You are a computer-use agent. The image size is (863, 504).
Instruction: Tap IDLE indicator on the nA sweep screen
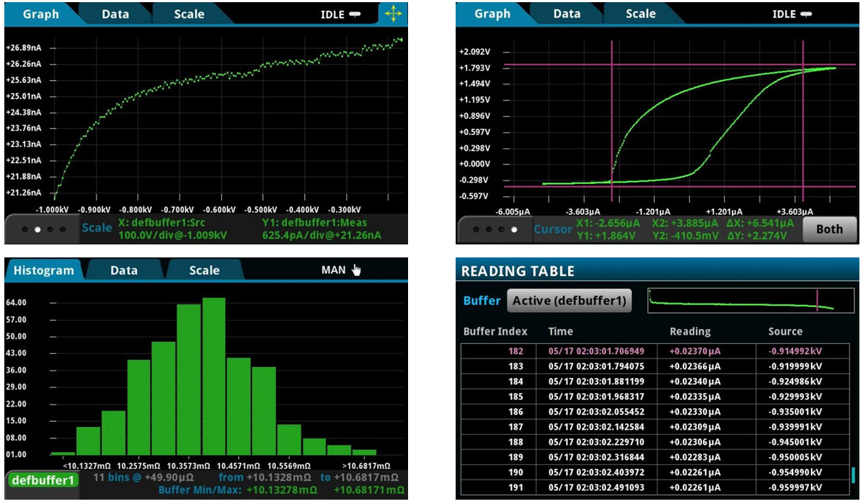point(340,15)
